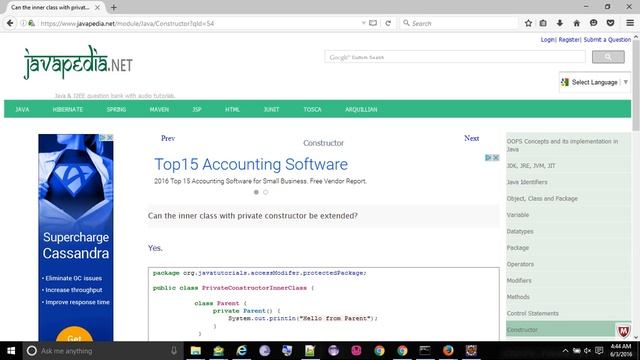Select the second ad carousel dot
Image resolution: width=640 pixels, height=360 pixels.
point(265,192)
